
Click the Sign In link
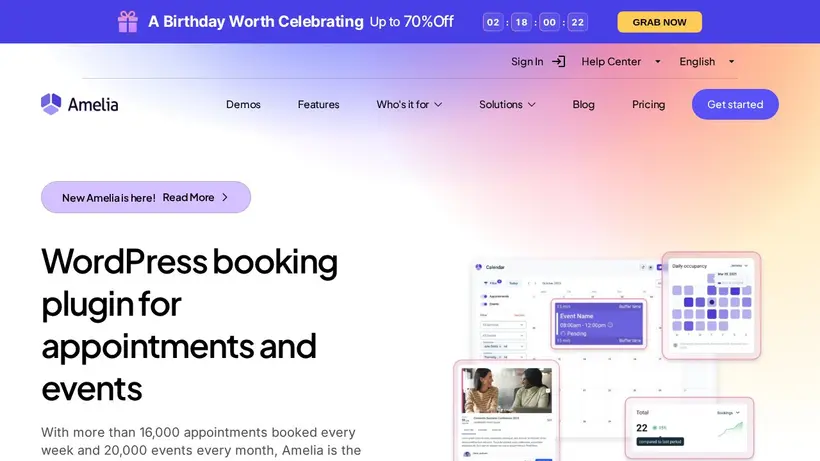pyautogui.click(x=527, y=62)
